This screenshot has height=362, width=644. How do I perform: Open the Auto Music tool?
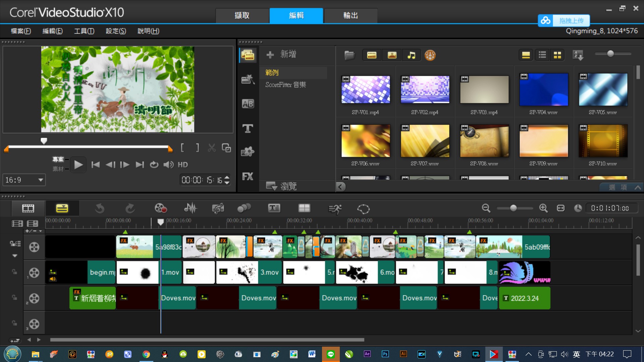[218, 208]
